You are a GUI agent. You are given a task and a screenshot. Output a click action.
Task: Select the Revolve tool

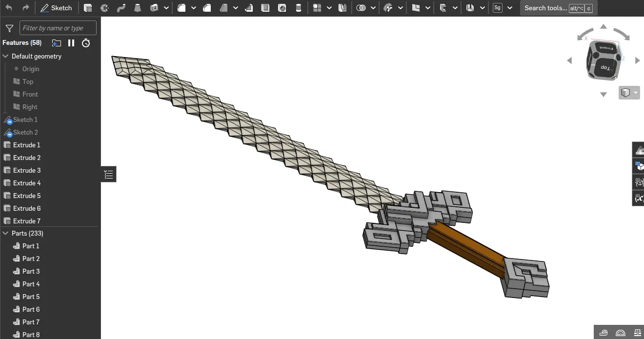pyautogui.click(x=104, y=8)
